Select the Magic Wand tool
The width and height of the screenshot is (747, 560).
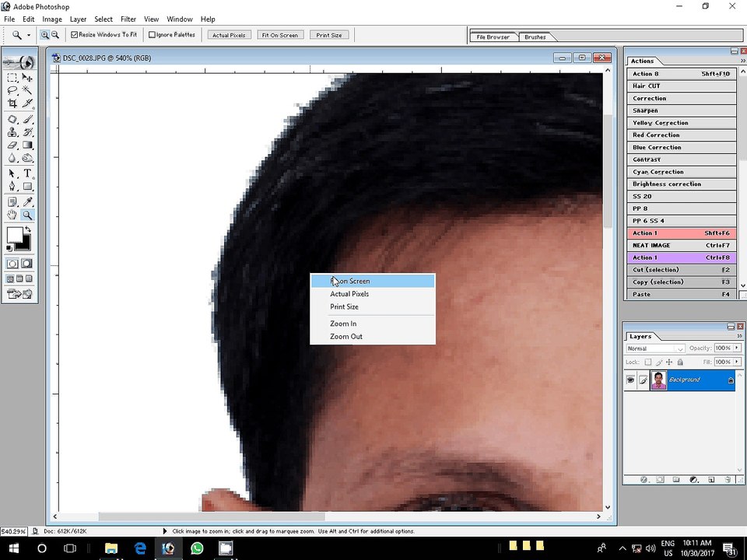click(27, 90)
